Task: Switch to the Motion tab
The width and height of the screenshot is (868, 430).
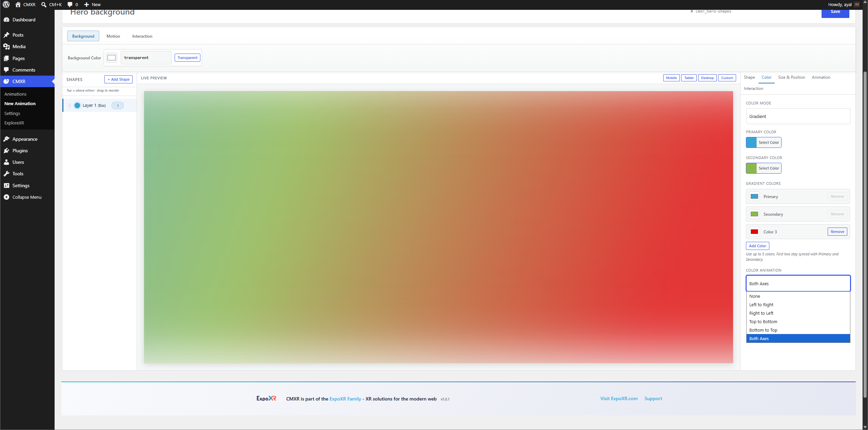Action: tap(113, 36)
